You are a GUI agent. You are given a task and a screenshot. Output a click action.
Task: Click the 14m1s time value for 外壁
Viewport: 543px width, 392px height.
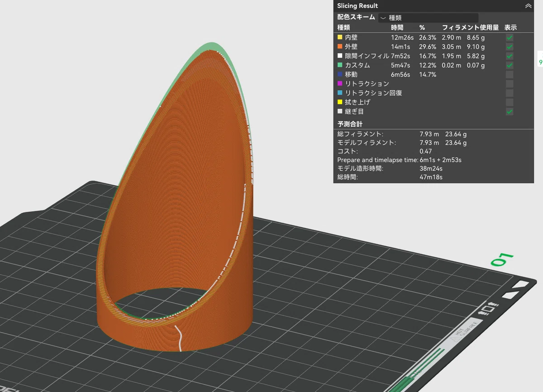400,47
